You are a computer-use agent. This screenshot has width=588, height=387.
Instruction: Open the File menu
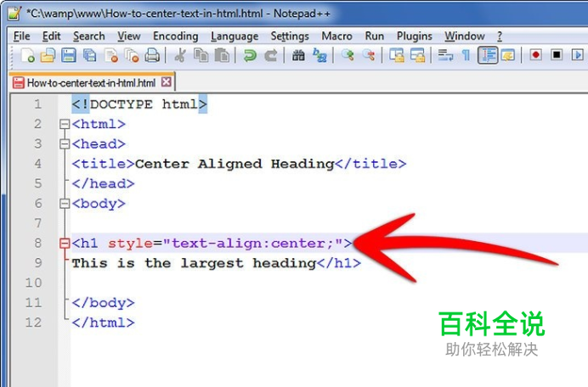(22, 36)
